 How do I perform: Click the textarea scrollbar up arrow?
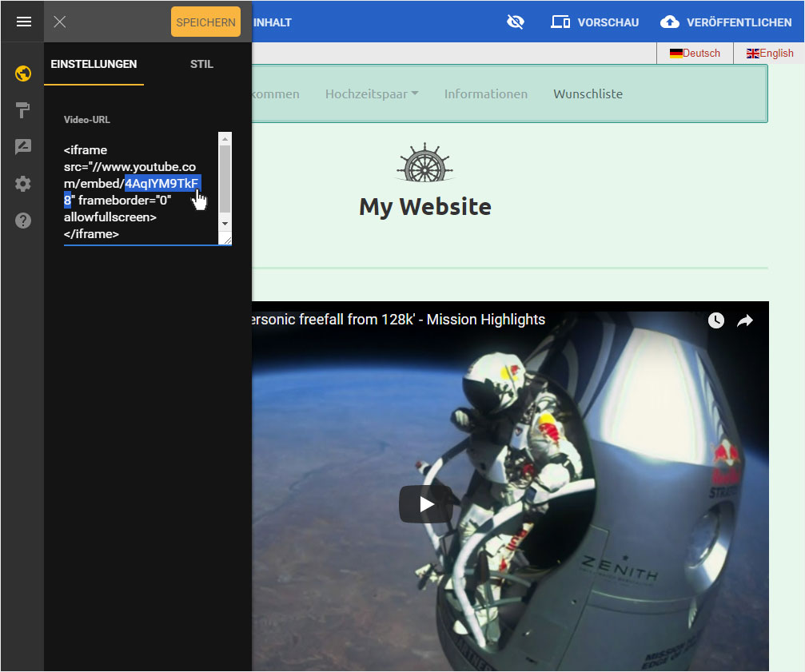pyautogui.click(x=225, y=138)
